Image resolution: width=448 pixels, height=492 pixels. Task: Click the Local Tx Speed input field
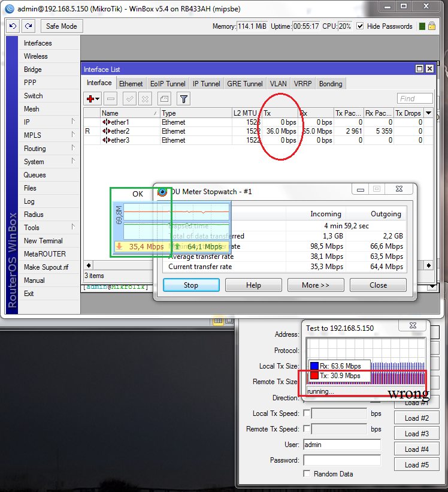(x=338, y=413)
